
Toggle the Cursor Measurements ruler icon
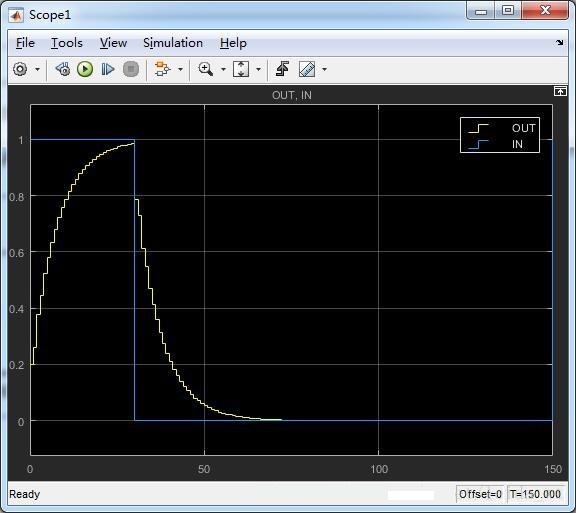pyautogui.click(x=307, y=69)
